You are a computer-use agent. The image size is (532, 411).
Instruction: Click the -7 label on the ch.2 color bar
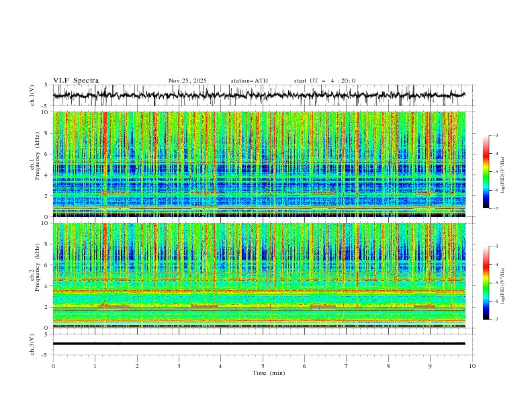[x=495, y=320]
